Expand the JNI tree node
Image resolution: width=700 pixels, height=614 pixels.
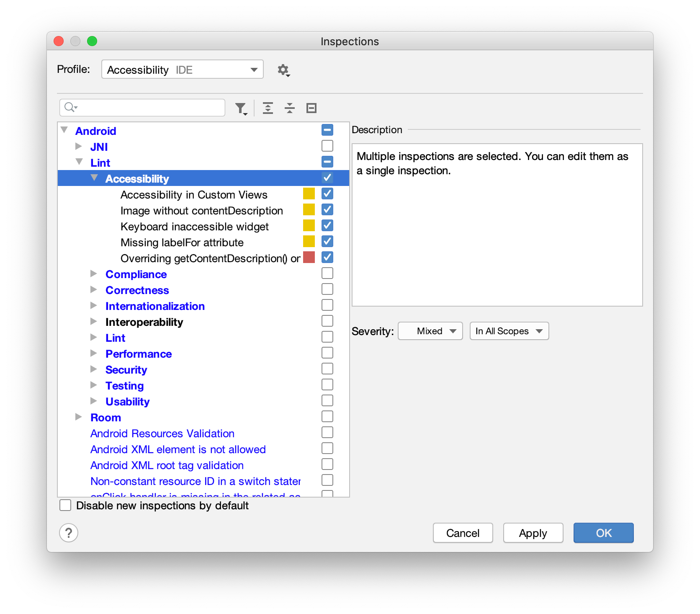point(79,146)
